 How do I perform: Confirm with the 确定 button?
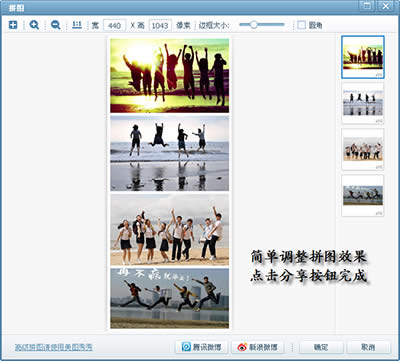coord(321,347)
